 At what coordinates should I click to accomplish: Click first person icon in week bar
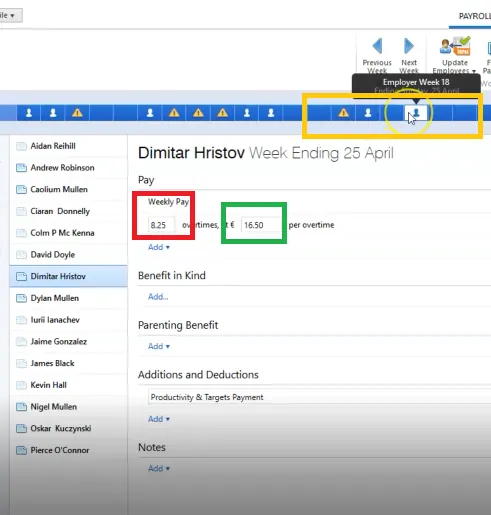tap(29, 113)
